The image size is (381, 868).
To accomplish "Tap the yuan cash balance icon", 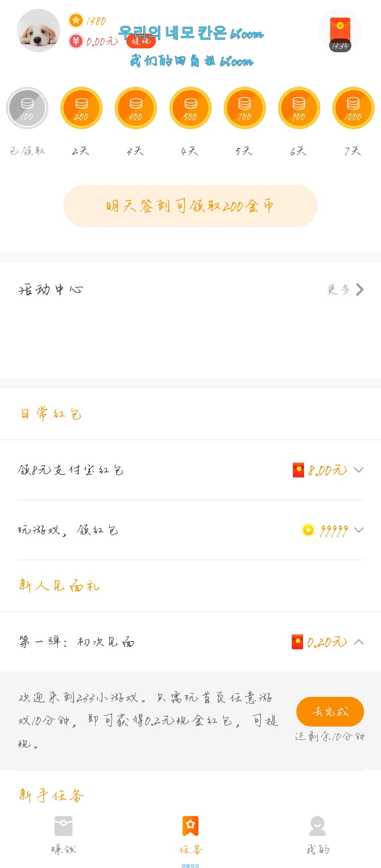I will [x=76, y=41].
